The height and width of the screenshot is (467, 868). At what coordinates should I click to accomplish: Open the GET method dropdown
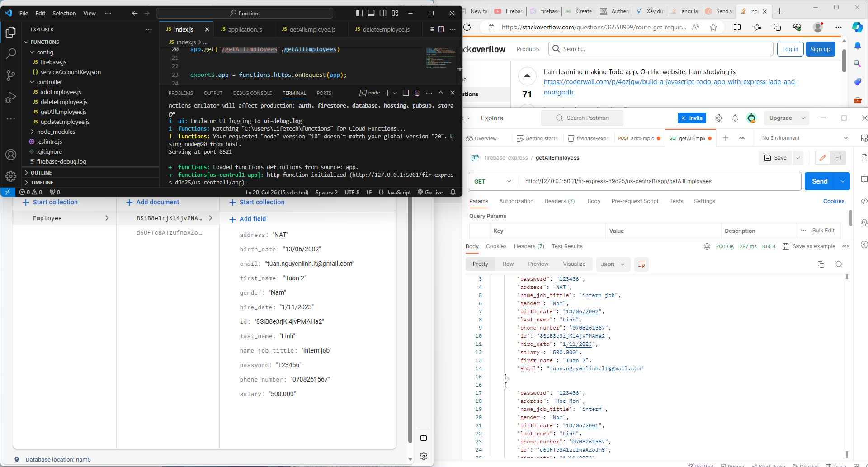pyautogui.click(x=493, y=181)
